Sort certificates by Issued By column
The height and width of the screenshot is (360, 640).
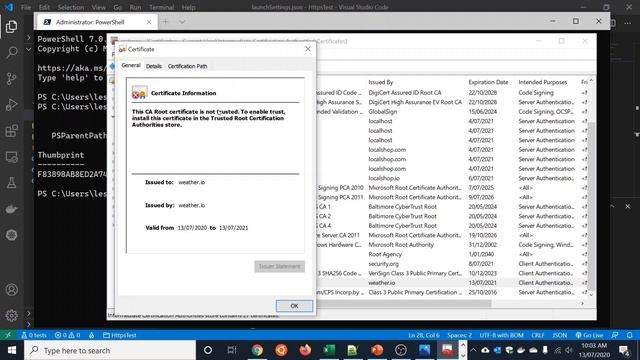(x=381, y=82)
